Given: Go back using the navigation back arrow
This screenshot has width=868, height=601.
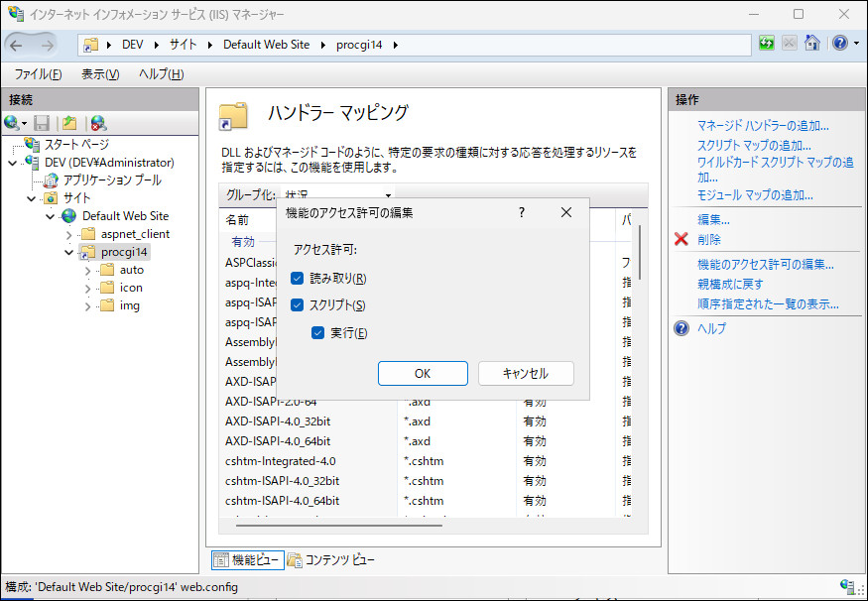Looking at the screenshot, I should point(17,45).
